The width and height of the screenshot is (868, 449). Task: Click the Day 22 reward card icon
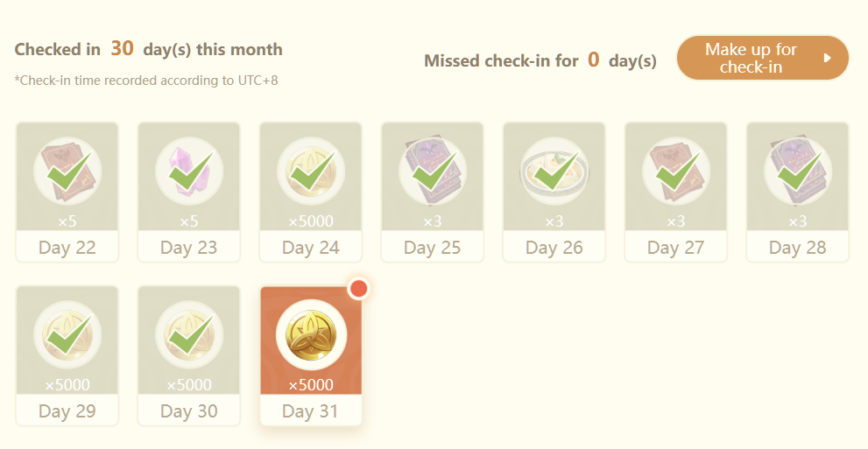(67, 172)
